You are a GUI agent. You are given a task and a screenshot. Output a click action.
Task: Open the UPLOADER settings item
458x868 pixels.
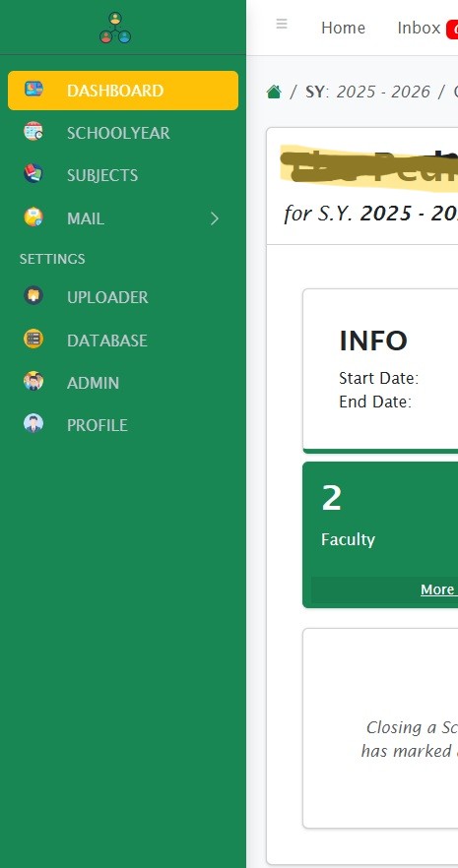point(123,297)
